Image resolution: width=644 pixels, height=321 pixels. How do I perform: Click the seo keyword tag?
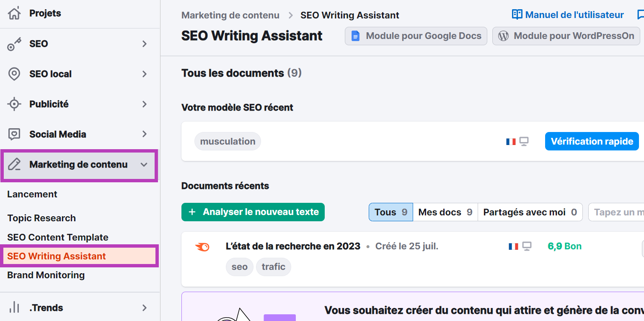(x=240, y=267)
